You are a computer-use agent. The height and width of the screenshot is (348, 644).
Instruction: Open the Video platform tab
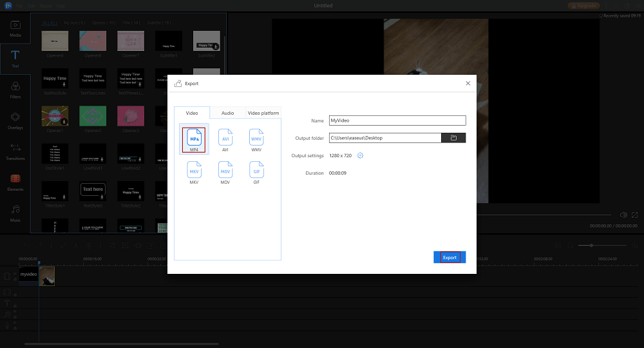point(263,113)
